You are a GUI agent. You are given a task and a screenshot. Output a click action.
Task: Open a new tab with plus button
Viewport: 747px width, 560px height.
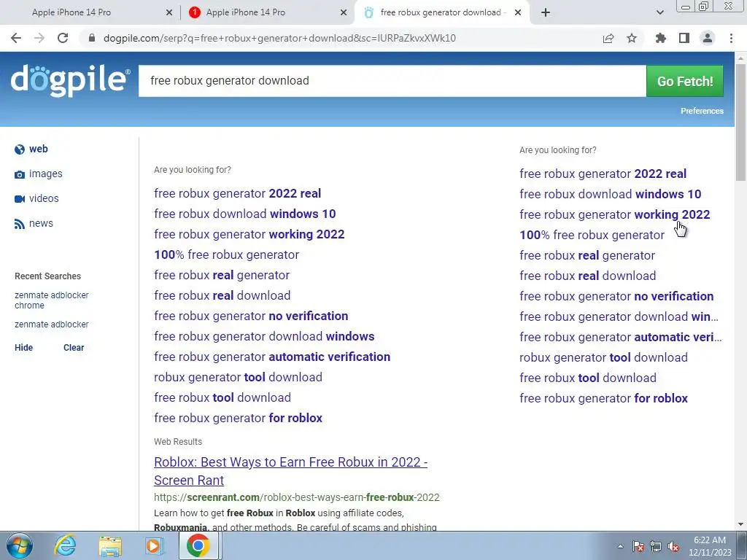point(546,12)
